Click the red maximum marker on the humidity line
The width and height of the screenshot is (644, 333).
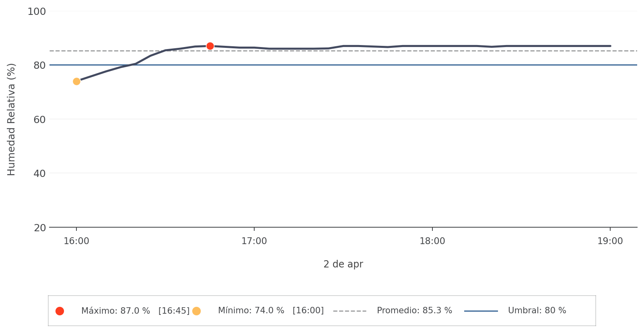pyautogui.click(x=210, y=46)
